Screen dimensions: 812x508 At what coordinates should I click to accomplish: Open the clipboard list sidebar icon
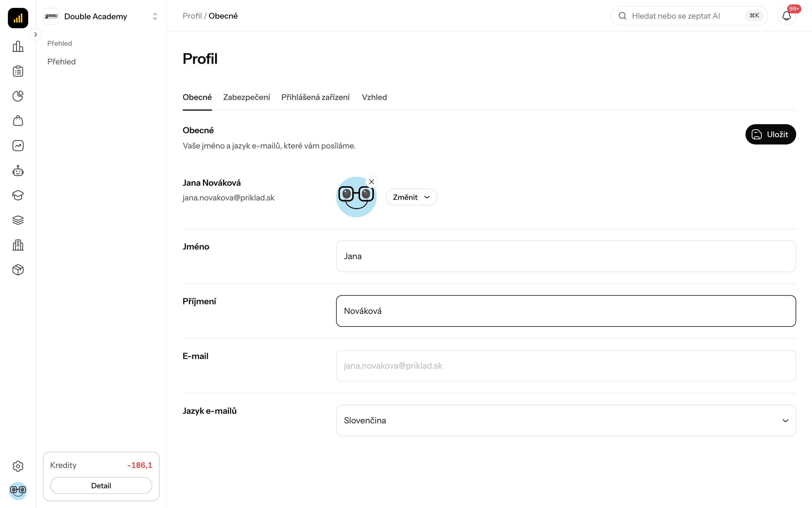[18, 71]
